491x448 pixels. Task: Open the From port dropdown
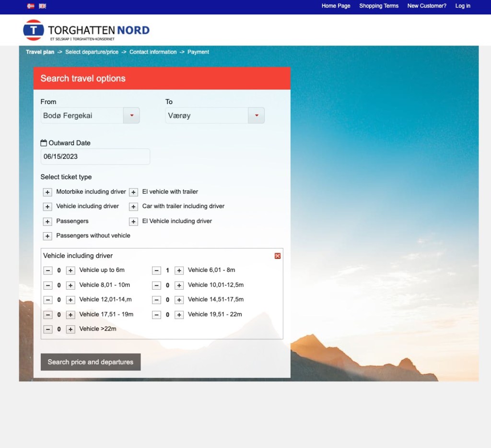[131, 116]
